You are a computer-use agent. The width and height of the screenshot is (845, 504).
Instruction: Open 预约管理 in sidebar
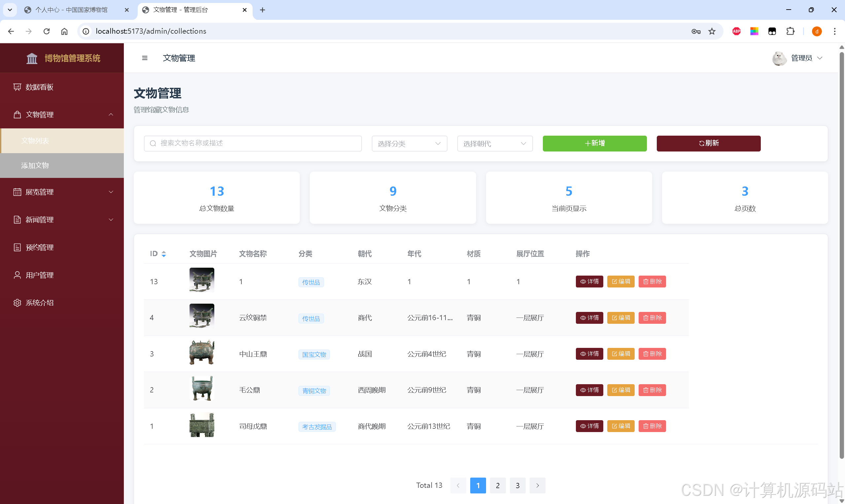pyautogui.click(x=39, y=247)
